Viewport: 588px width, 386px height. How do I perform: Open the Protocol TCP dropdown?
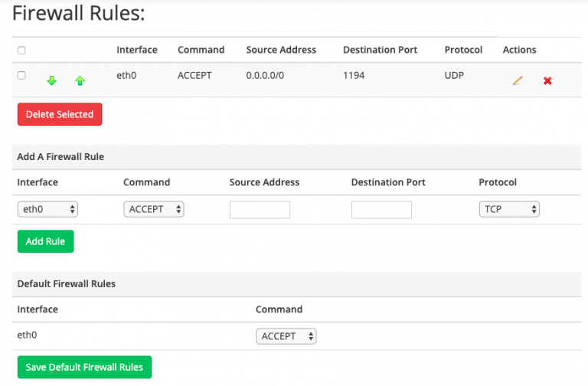click(x=509, y=209)
